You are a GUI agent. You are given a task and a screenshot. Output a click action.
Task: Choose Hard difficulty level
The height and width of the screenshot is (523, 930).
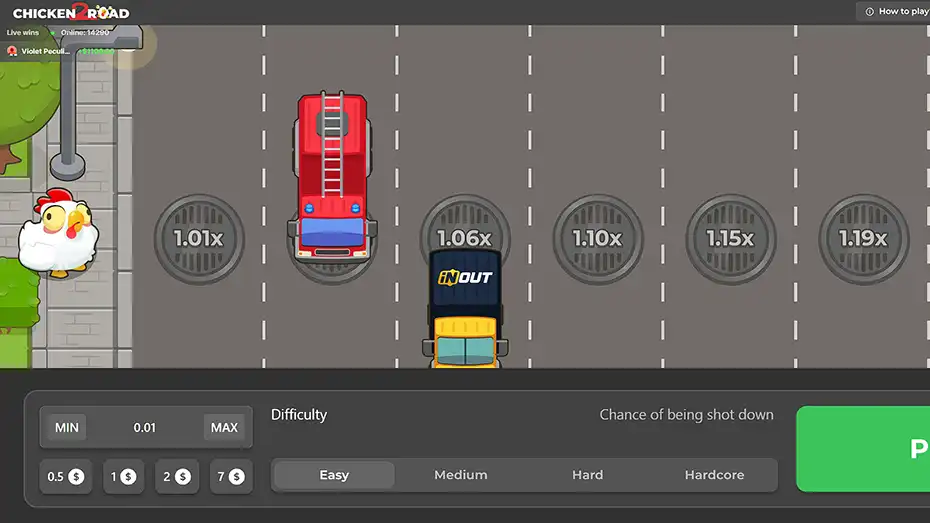(587, 475)
